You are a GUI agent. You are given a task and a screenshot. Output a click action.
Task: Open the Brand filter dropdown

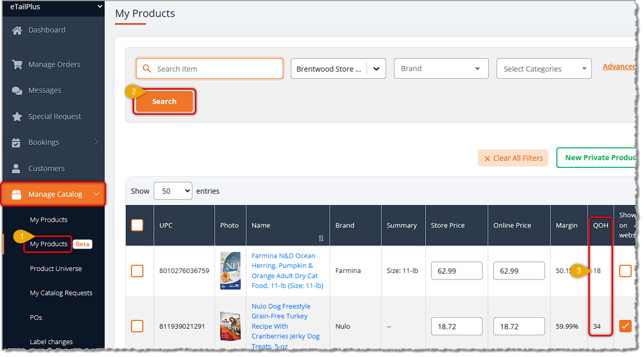[441, 69]
